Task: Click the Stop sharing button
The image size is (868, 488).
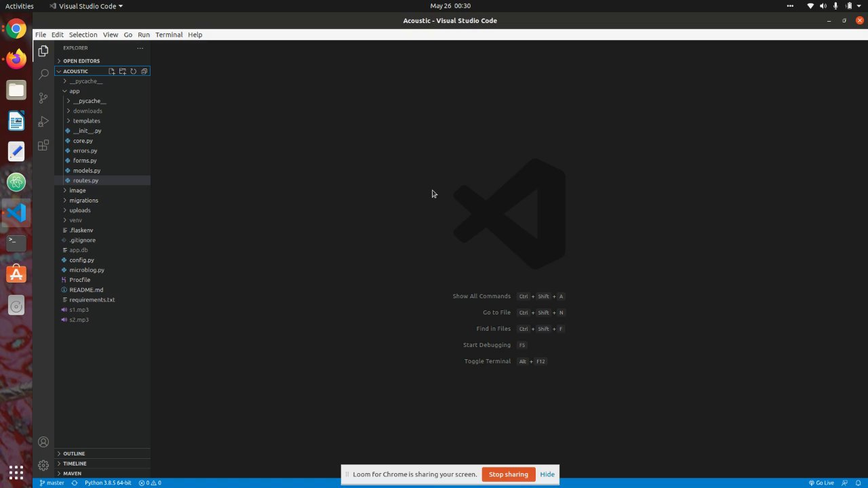Action: tap(509, 474)
